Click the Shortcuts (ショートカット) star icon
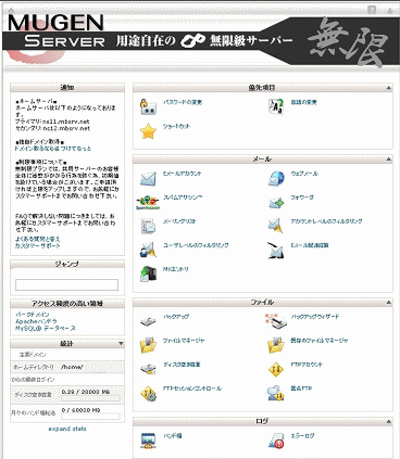The image size is (400, 459). (148, 131)
